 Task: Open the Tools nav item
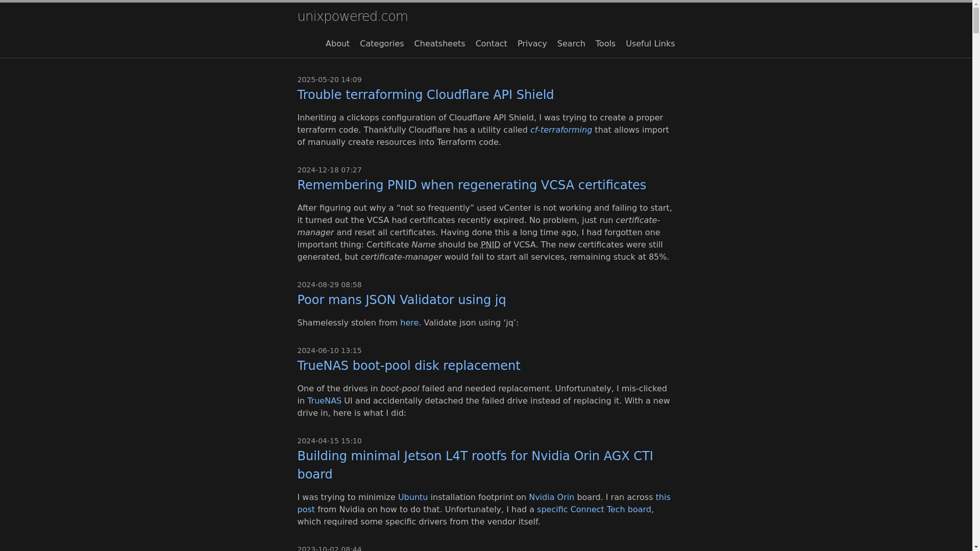(605, 44)
